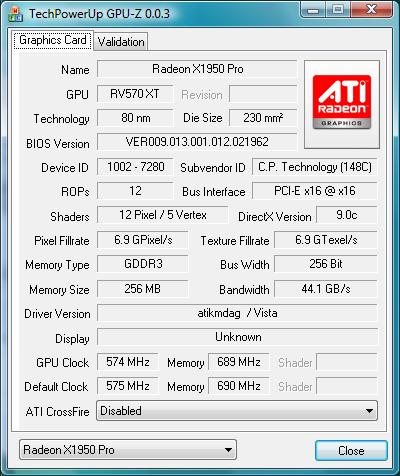Click the Name field showing Radeon X1950 Pro
This screenshot has height=476, width=400.
[x=197, y=69]
